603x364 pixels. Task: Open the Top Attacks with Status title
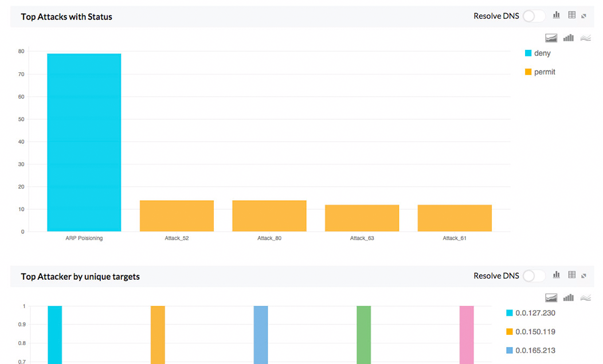point(66,17)
